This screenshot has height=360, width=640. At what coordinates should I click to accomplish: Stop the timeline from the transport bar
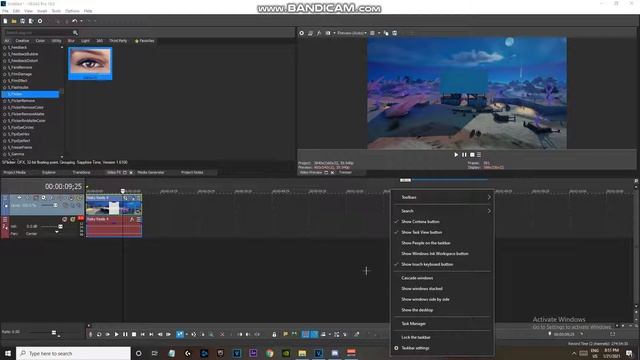134,334
